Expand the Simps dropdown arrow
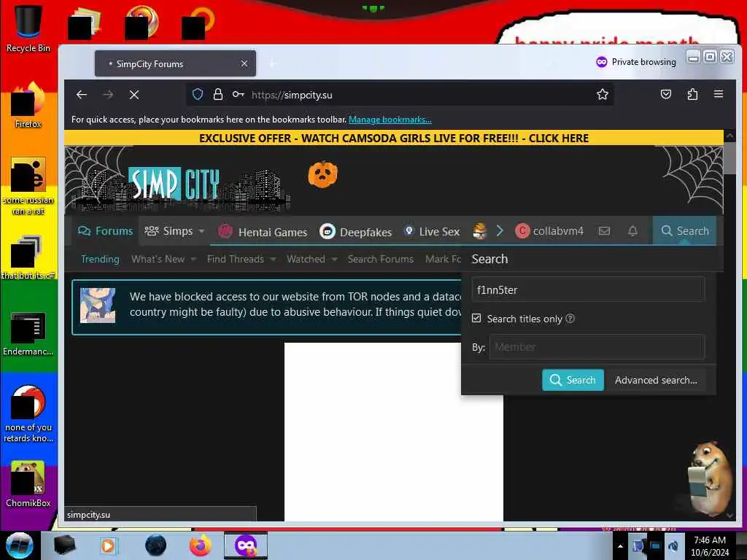The image size is (747, 560). [x=201, y=231]
